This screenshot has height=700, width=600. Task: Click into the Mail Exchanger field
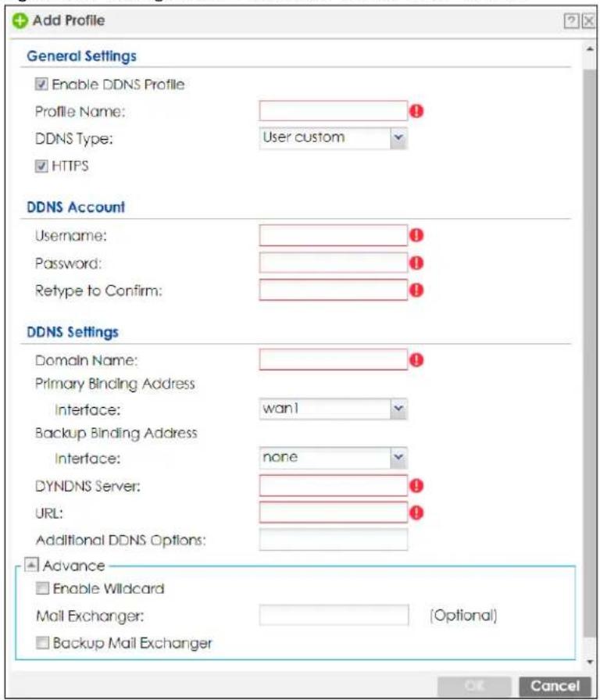coord(334,616)
